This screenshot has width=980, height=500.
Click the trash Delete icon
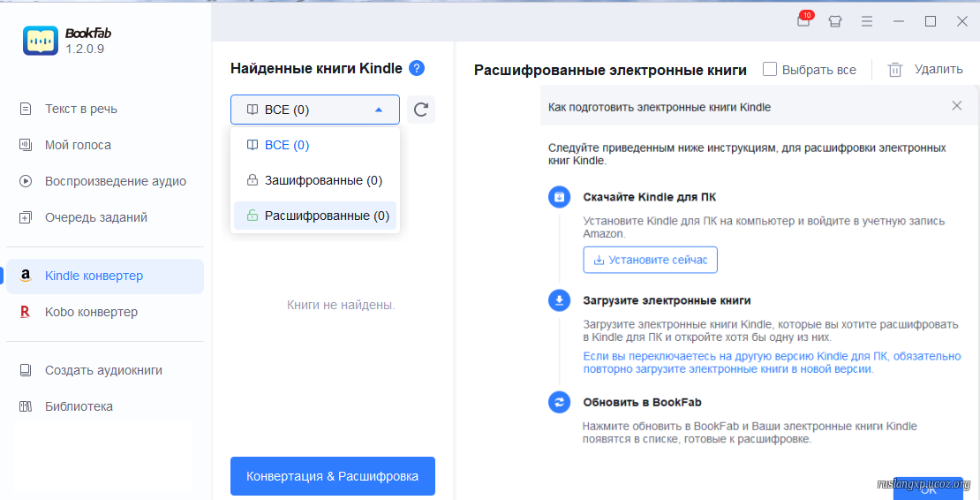[895, 70]
